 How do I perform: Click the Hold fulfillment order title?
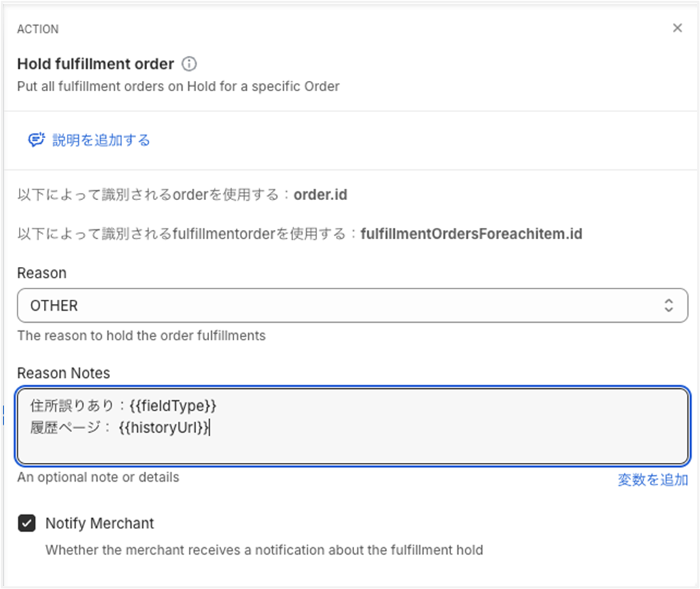[x=96, y=64]
